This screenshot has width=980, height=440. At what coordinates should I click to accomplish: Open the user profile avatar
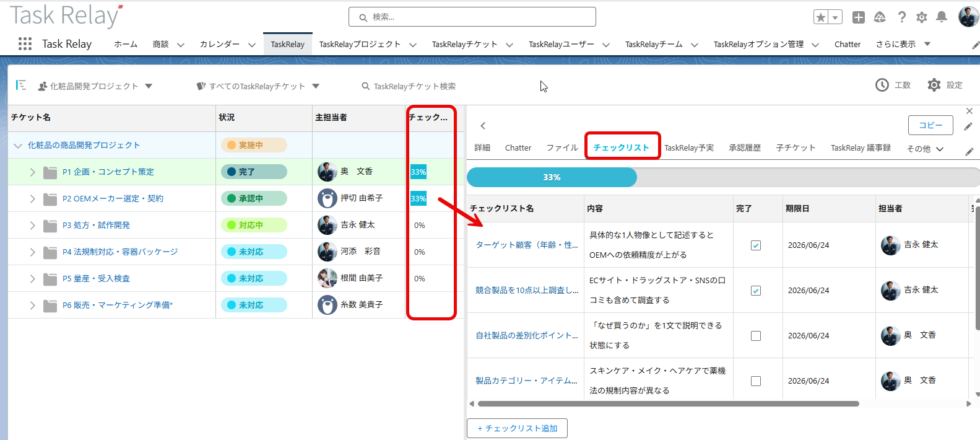968,17
